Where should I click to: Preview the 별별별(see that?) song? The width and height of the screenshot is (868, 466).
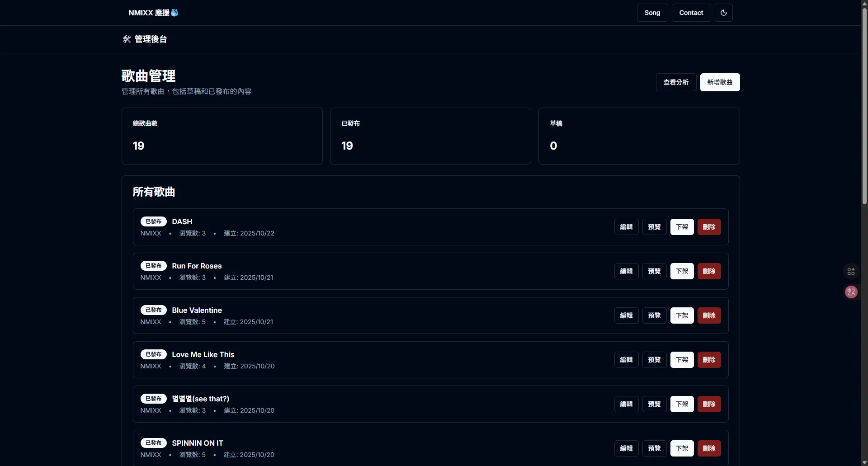(x=654, y=404)
